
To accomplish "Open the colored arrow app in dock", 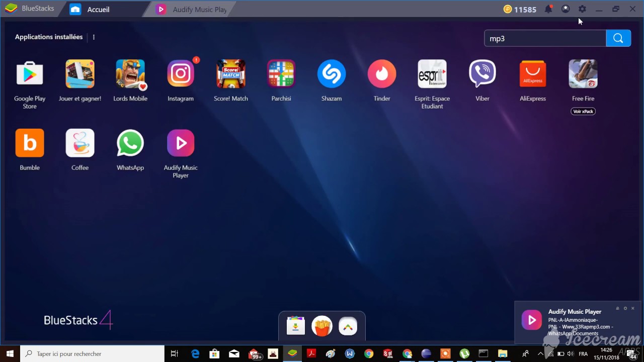I will click(x=348, y=326).
